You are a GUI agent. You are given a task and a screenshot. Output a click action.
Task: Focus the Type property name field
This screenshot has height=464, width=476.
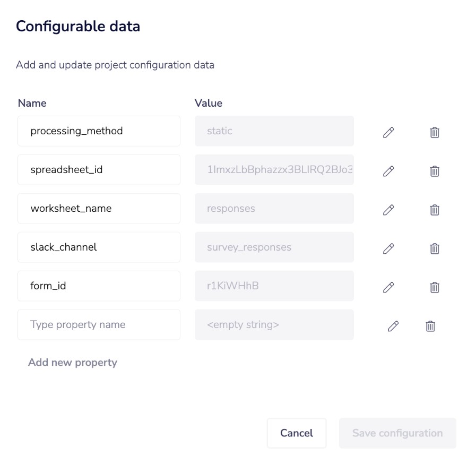tap(99, 325)
